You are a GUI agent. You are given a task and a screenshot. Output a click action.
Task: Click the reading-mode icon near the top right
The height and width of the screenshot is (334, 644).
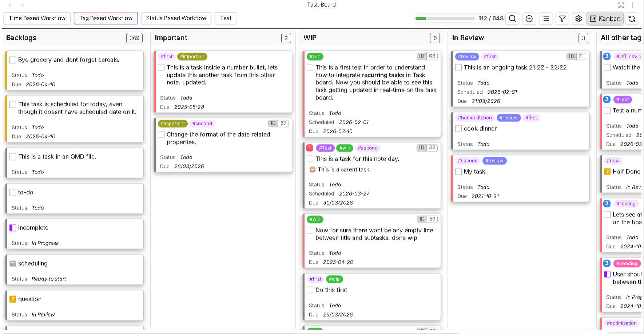pyautogui.click(x=620, y=5)
